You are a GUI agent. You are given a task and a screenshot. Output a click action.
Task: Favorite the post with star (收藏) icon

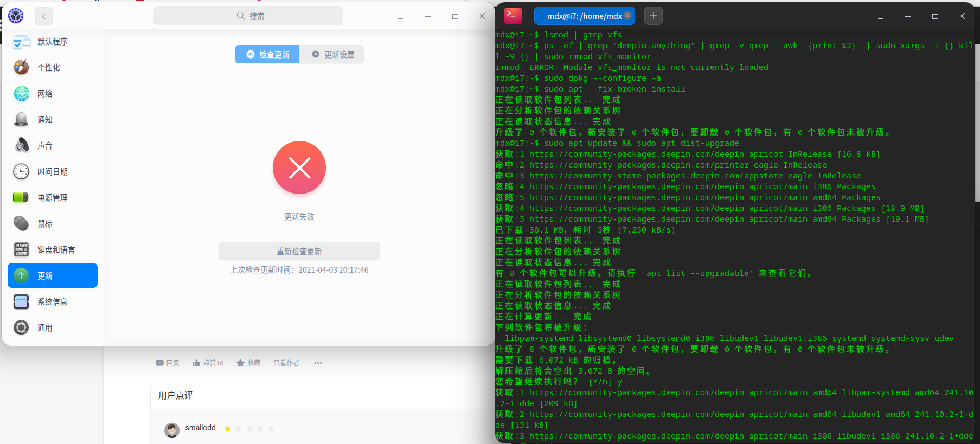tap(240, 363)
